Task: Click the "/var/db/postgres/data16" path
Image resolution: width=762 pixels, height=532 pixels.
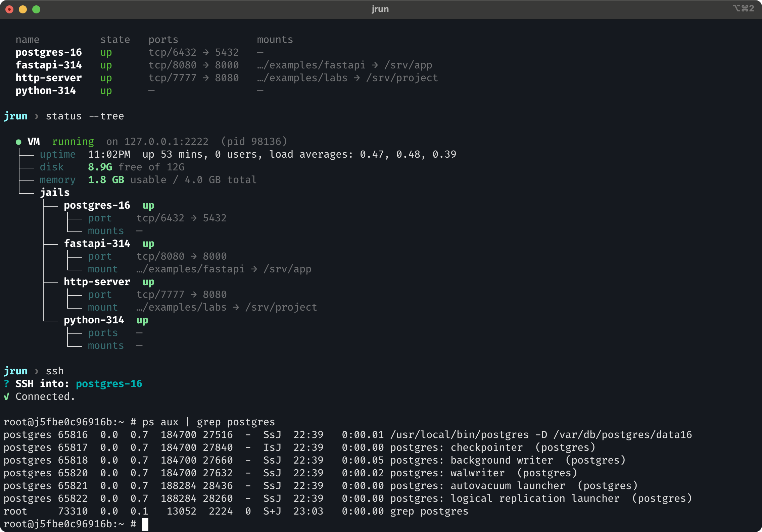Action: 623,435
